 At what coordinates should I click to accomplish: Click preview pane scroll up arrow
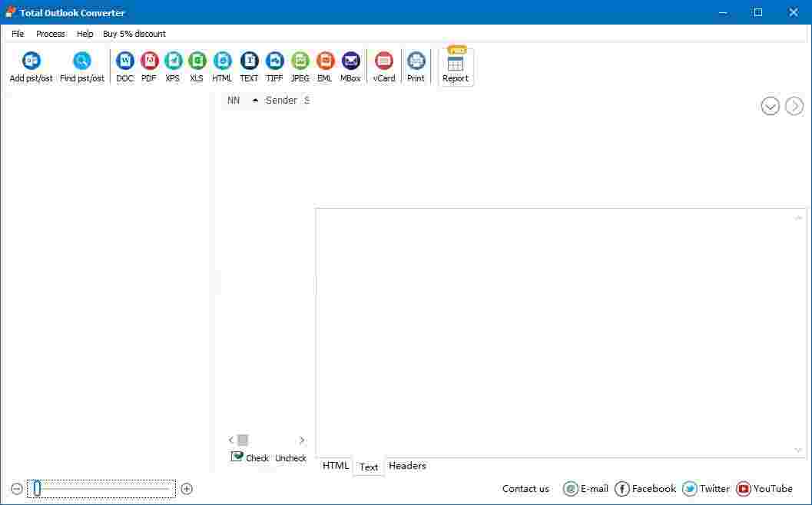[798, 218]
